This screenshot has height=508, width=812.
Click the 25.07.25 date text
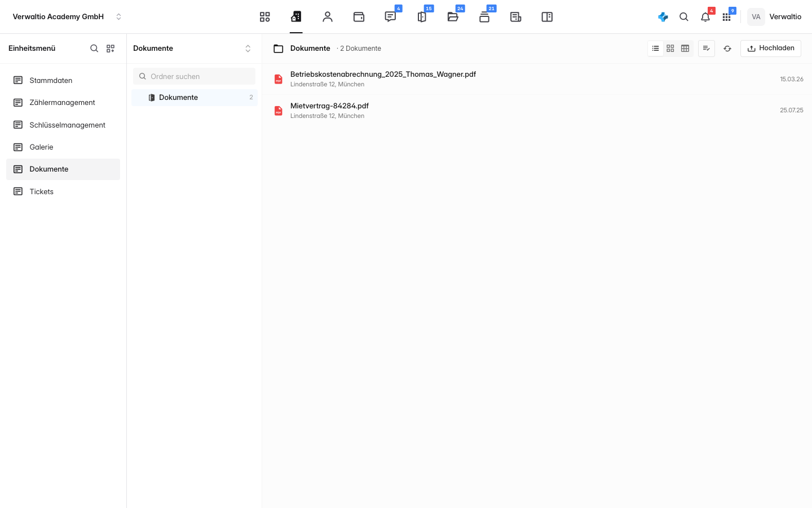792,111
